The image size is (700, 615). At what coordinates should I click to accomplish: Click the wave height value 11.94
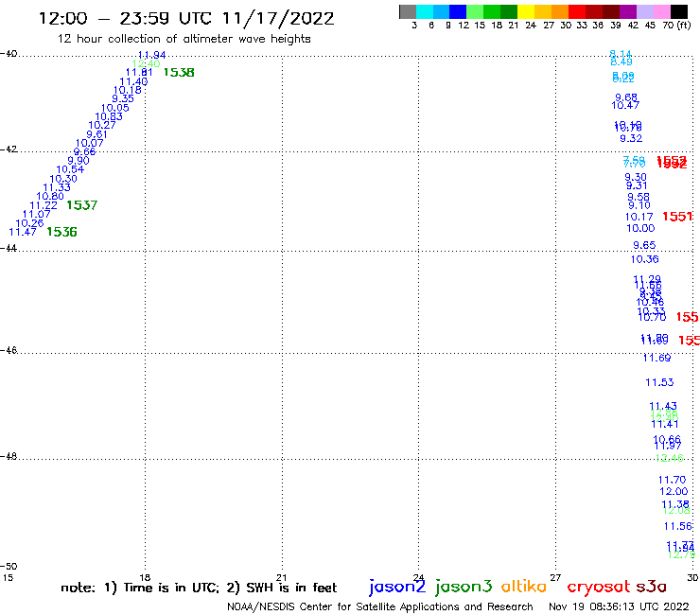151,55
